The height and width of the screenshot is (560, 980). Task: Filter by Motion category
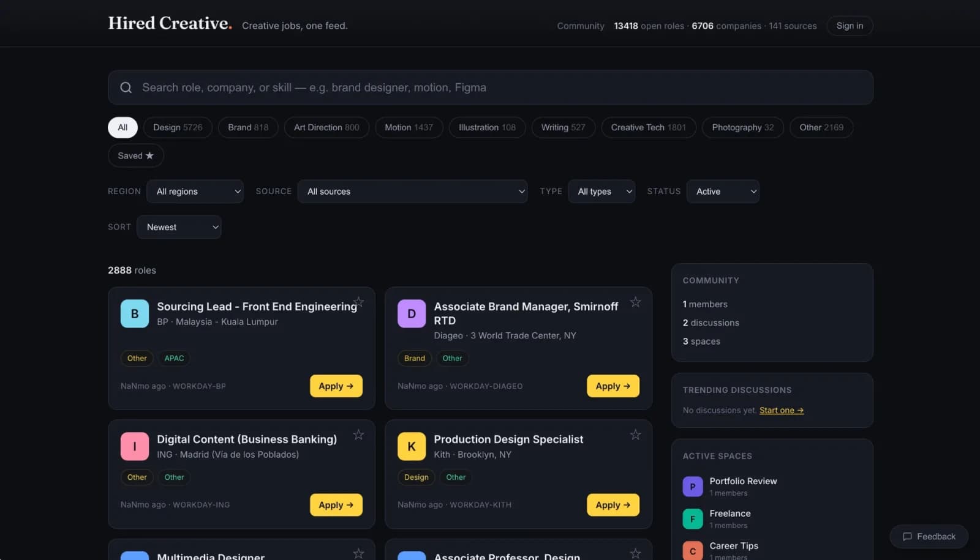[x=409, y=127]
